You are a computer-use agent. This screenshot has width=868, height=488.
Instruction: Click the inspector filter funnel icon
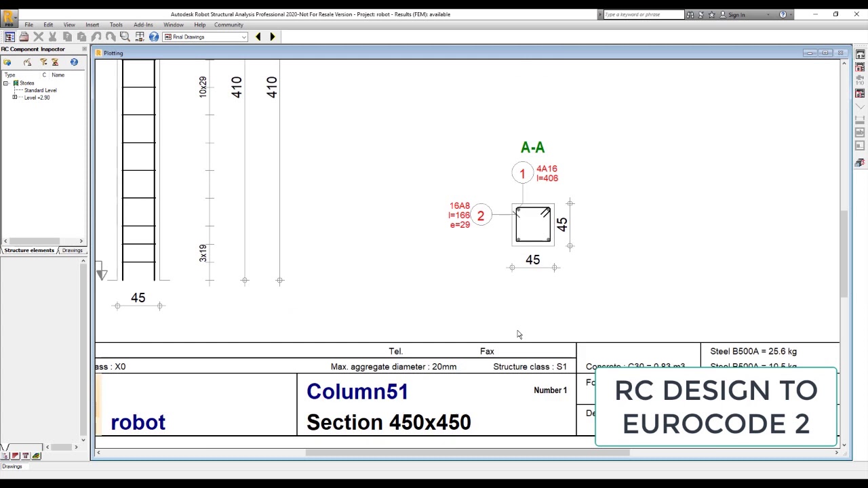click(x=43, y=62)
